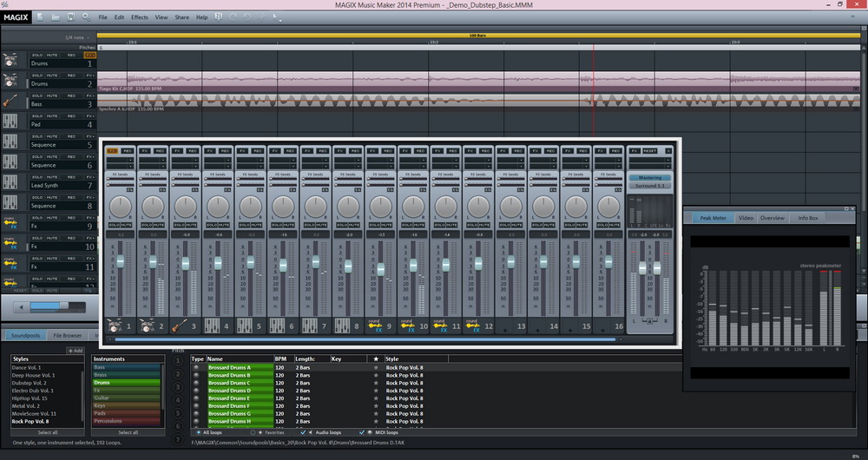Click the New project icon in toolbar

[40, 17]
